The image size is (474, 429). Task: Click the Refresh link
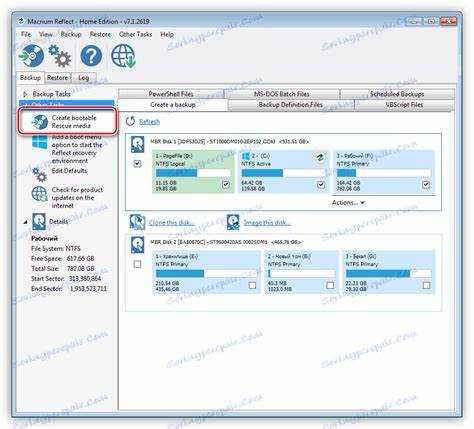[149, 122]
